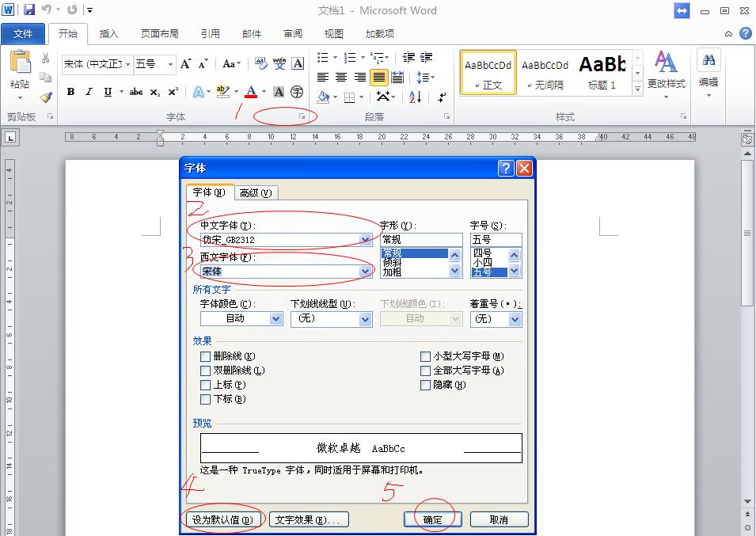Select 小四 in the font size list
756x536 pixels.
483,262
